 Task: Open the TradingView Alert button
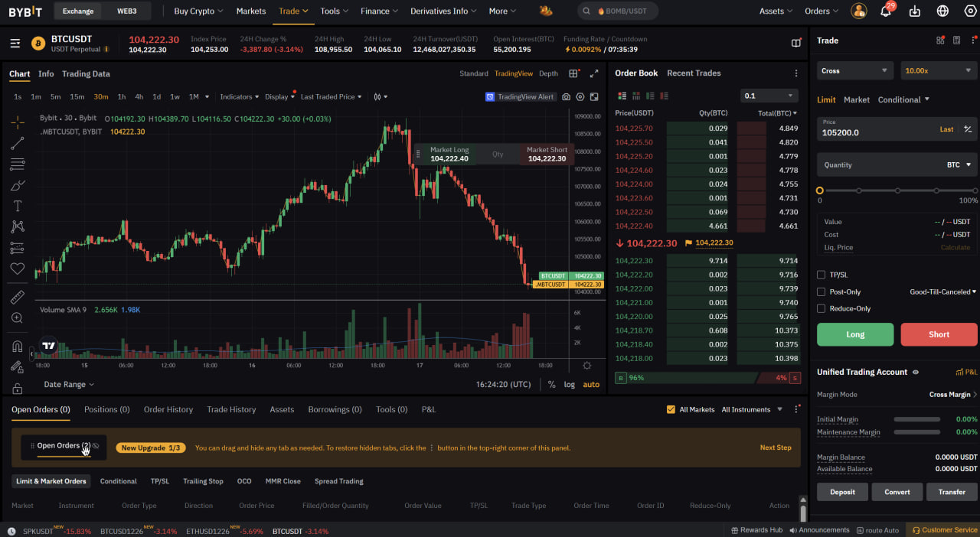[x=520, y=97]
